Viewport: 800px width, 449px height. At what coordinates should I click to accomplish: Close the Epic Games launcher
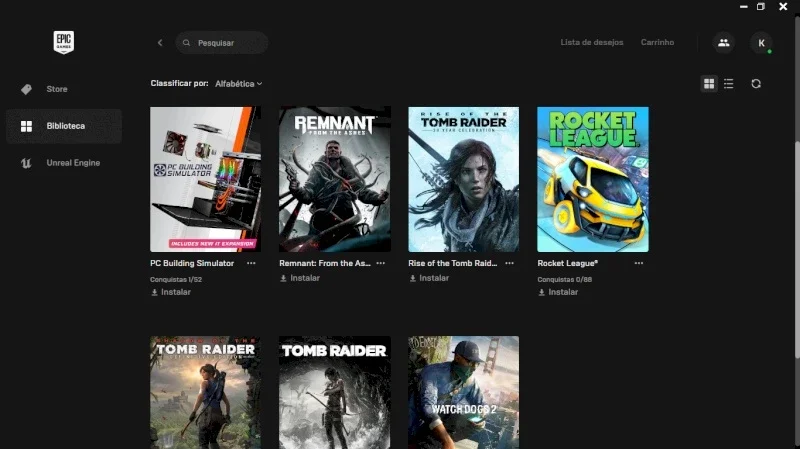(783, 7)
